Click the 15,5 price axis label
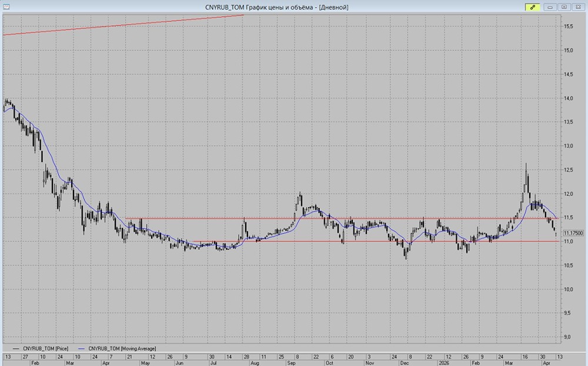The image size is (588, 366). tap(569, 26)
